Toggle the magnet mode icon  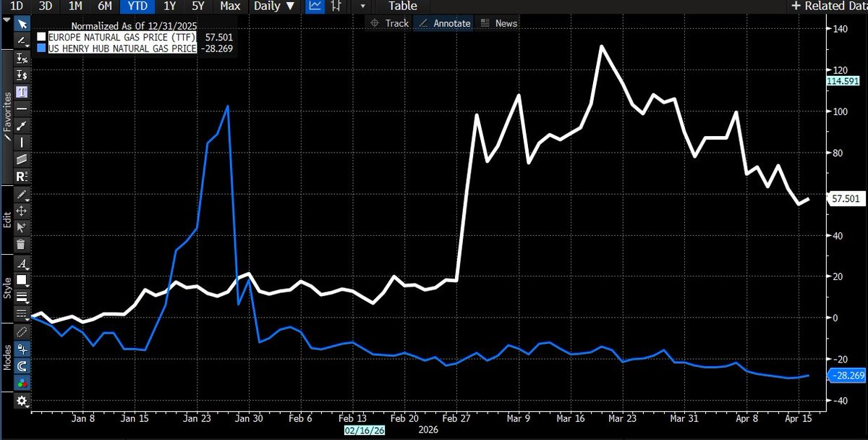coord(22,365)
